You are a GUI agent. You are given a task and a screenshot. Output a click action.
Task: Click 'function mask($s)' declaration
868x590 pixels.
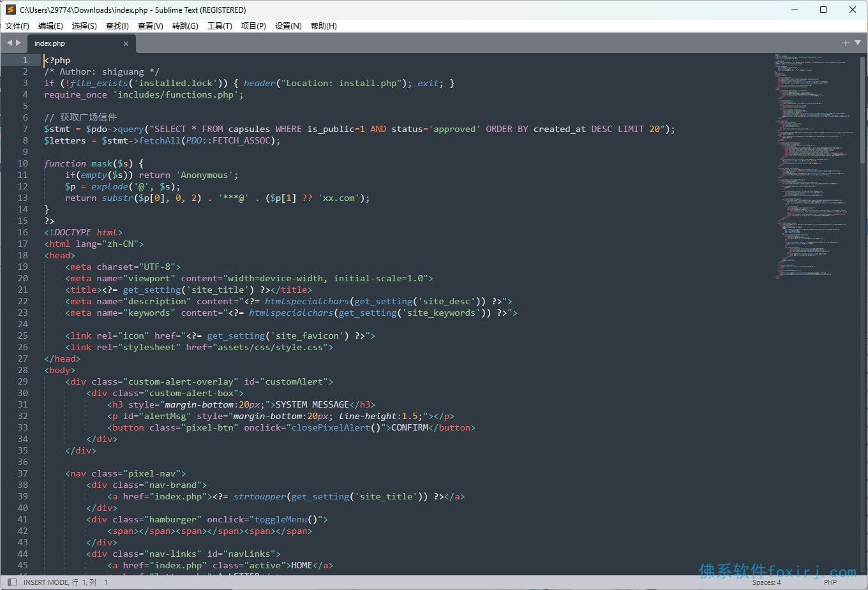point(94,163)
